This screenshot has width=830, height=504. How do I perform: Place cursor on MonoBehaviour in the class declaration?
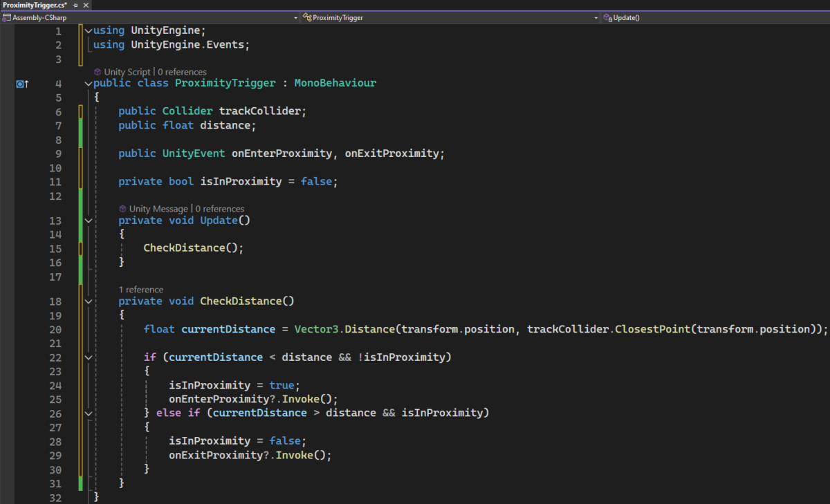click(335, 83)
